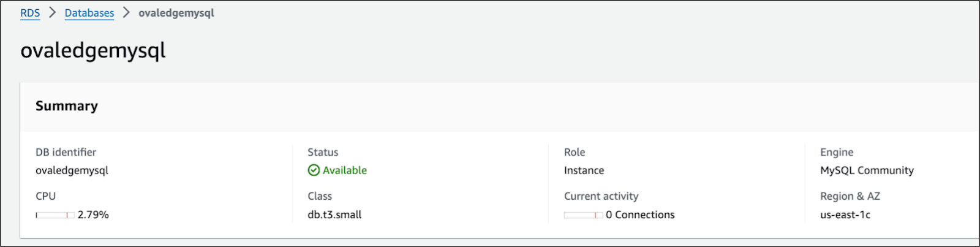Click the ovaledgemysql breadcrumb item
This screenshot has height=247, width=980.
176,13
